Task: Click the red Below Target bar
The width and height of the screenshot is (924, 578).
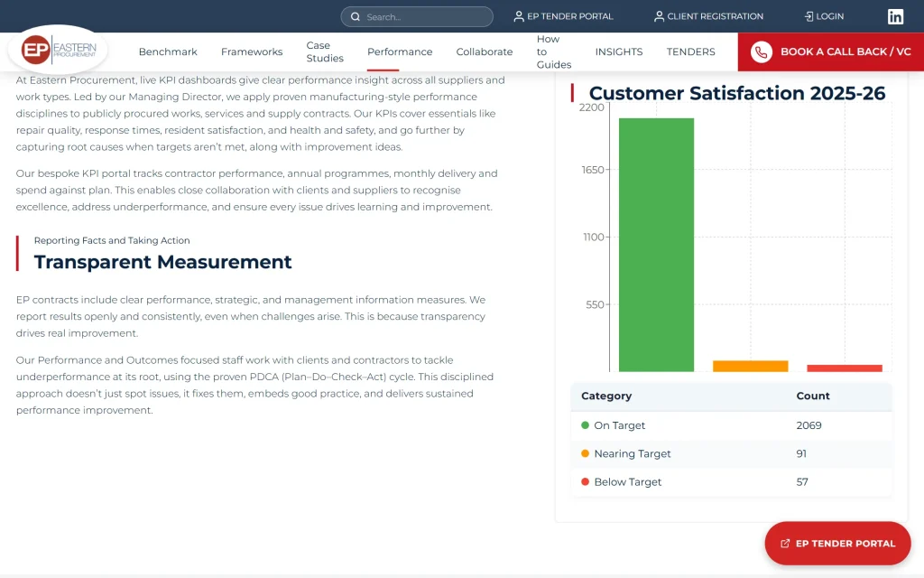Action: point(845,368)
